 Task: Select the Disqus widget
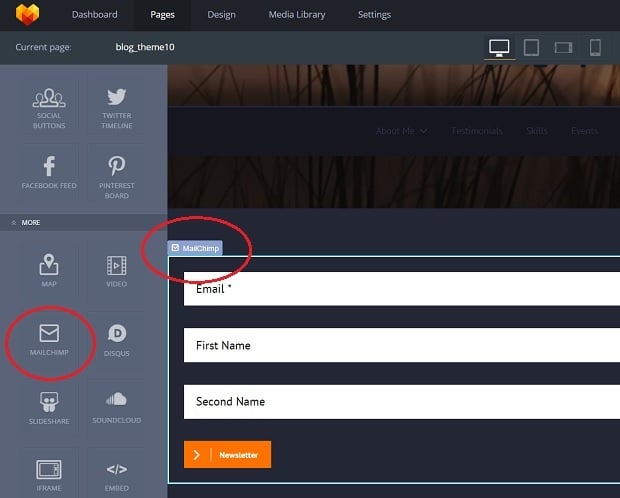(116, 338)
